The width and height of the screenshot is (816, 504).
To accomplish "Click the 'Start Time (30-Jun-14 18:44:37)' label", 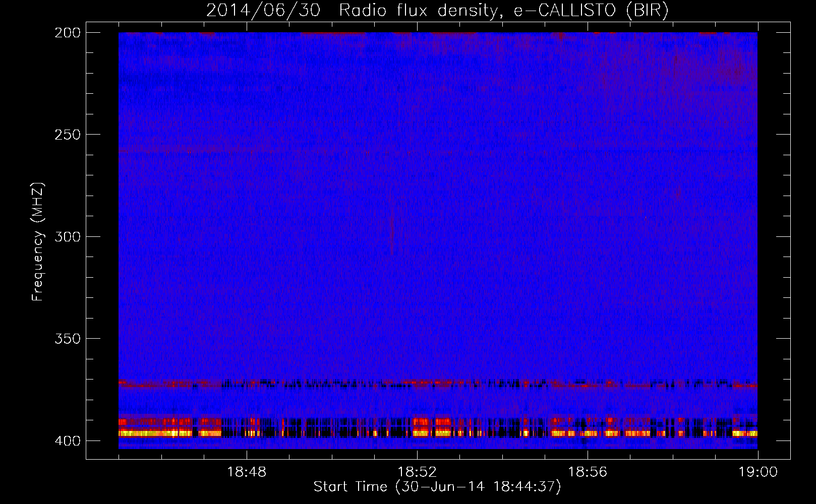I will [x=437, y=487].
